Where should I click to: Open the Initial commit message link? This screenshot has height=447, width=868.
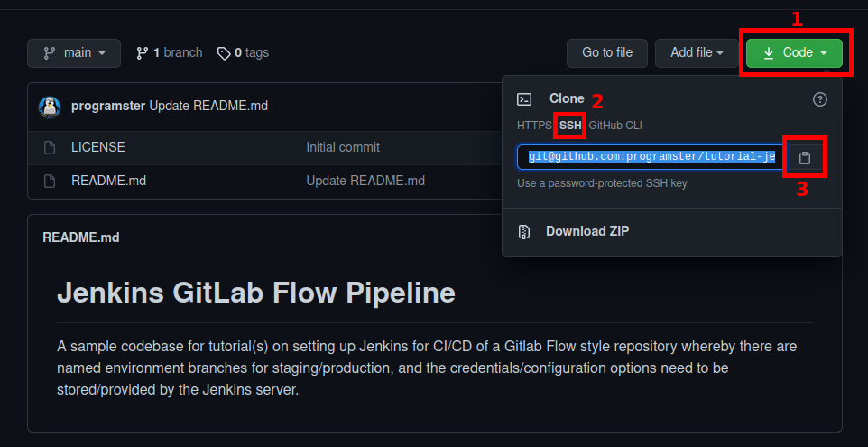[343, 147]
